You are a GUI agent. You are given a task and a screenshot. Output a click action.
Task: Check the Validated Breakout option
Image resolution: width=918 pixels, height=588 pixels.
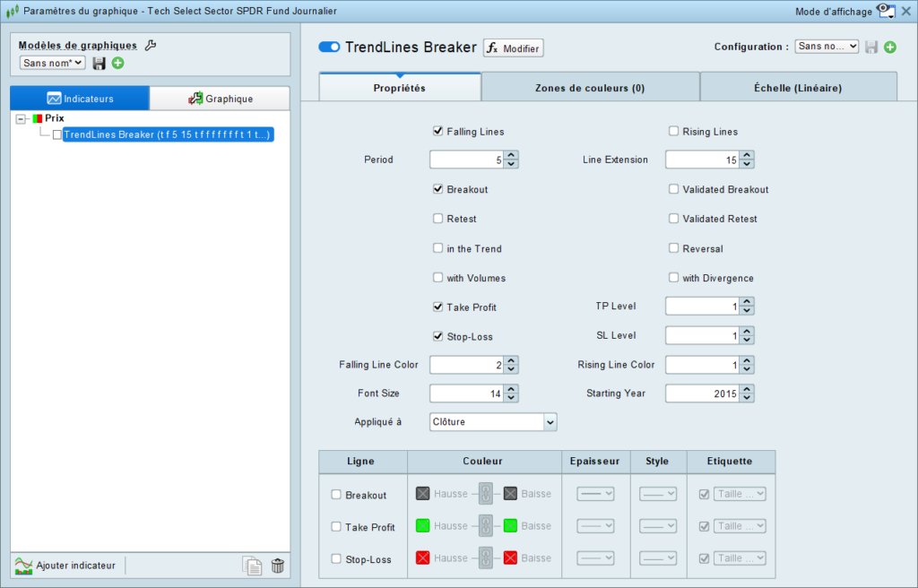pos(674,189)
